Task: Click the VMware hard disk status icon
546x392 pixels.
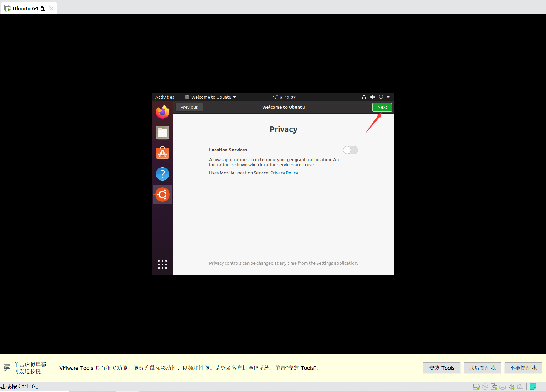Action: (x=476, y=387)
